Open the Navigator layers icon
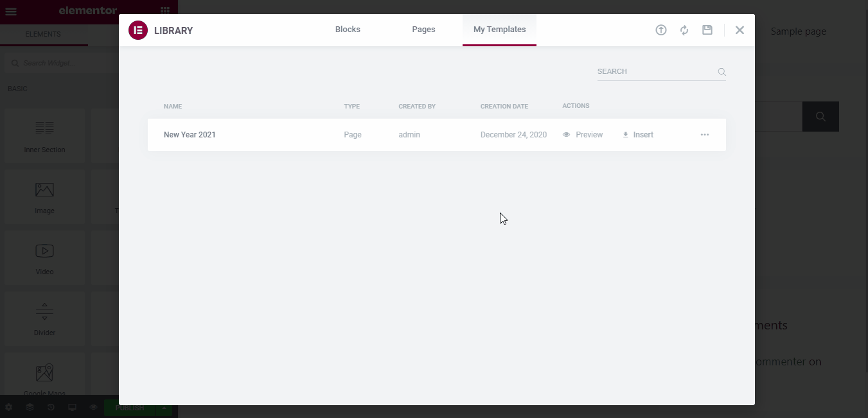 (x=30, y=408)
